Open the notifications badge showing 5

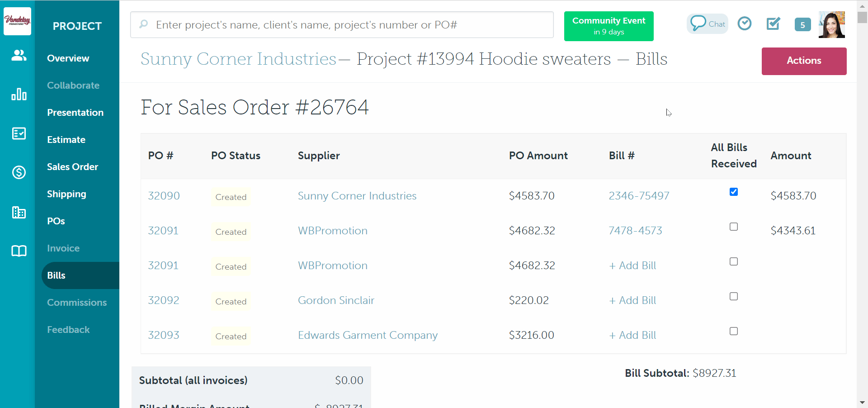pos(802,25)
